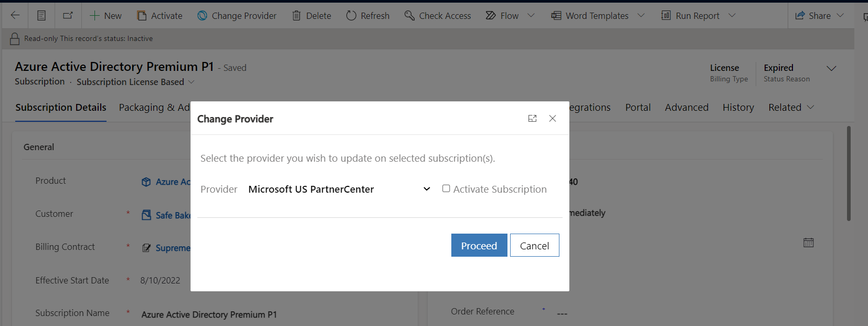Click the Proceed button
This screenshot has width=868, height=326.
(479, 245)
